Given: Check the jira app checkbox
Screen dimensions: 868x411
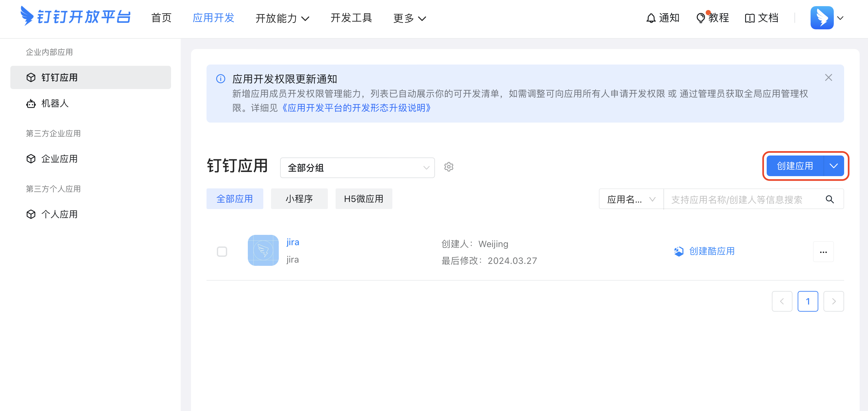Looking at the screenshot, I should 222,252.
